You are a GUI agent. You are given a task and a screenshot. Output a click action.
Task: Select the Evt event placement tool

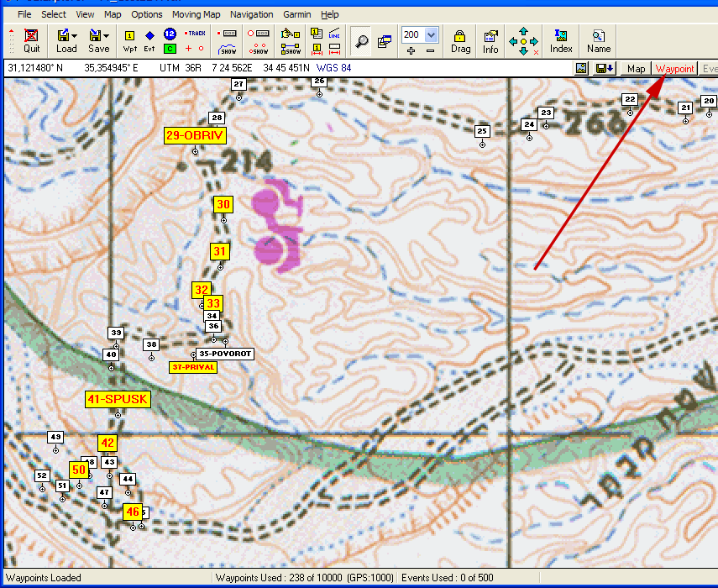point(149,41)
